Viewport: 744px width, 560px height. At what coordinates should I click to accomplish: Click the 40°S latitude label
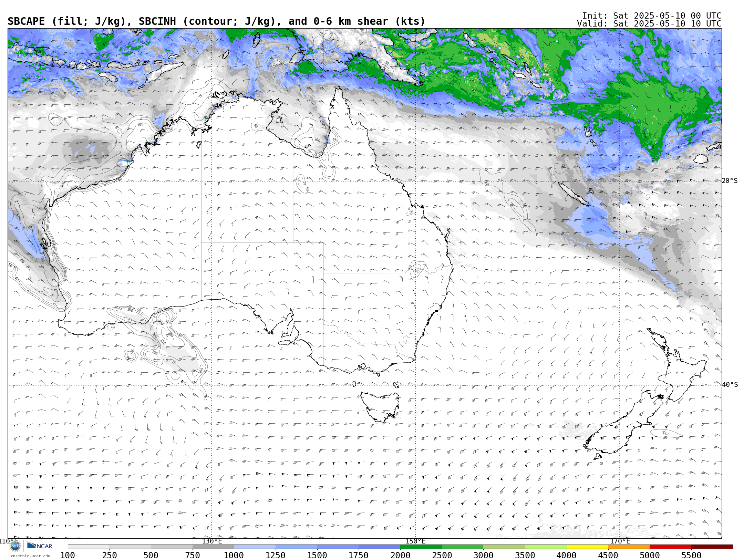[x=730, y=385]
